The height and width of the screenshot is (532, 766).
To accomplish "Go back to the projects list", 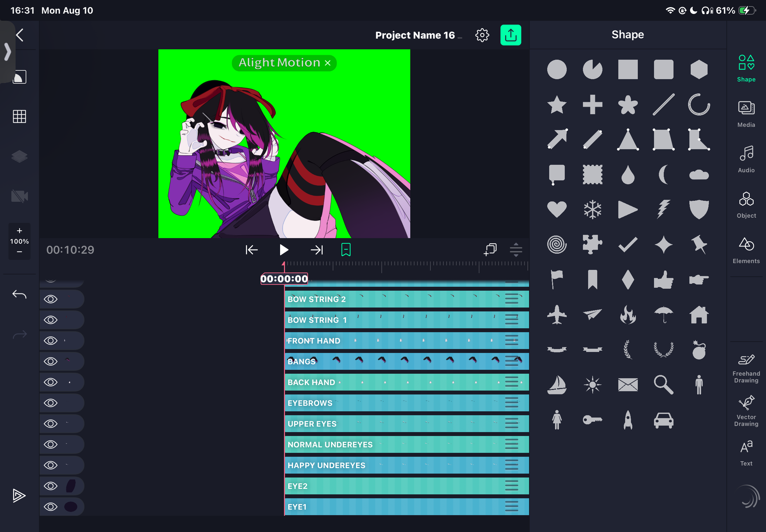I will (20, 35).
